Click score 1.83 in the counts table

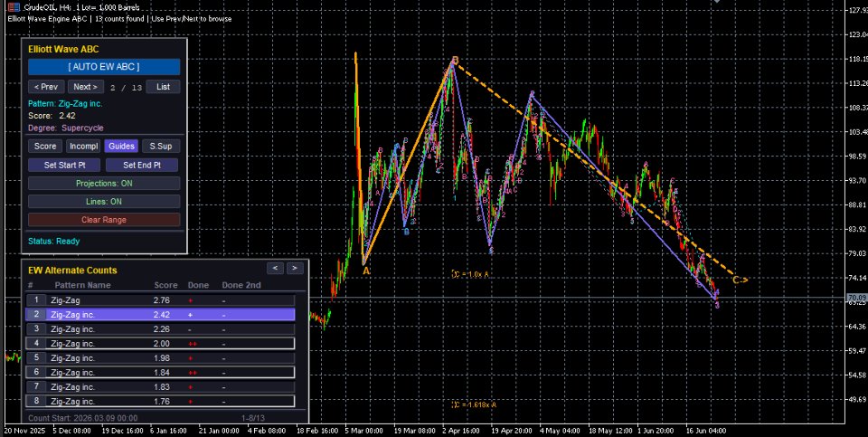point(161,386)
